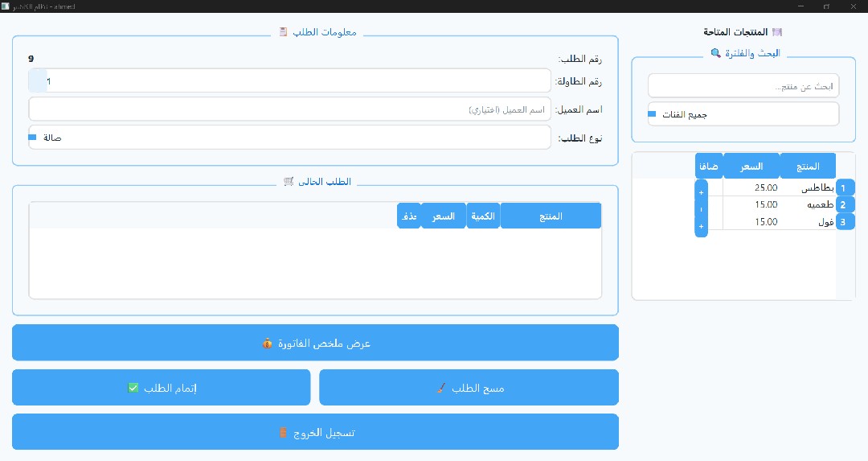Open the جميع الفئات category dropdown
This screenshot has height=461, width=868.
[743, 114]
